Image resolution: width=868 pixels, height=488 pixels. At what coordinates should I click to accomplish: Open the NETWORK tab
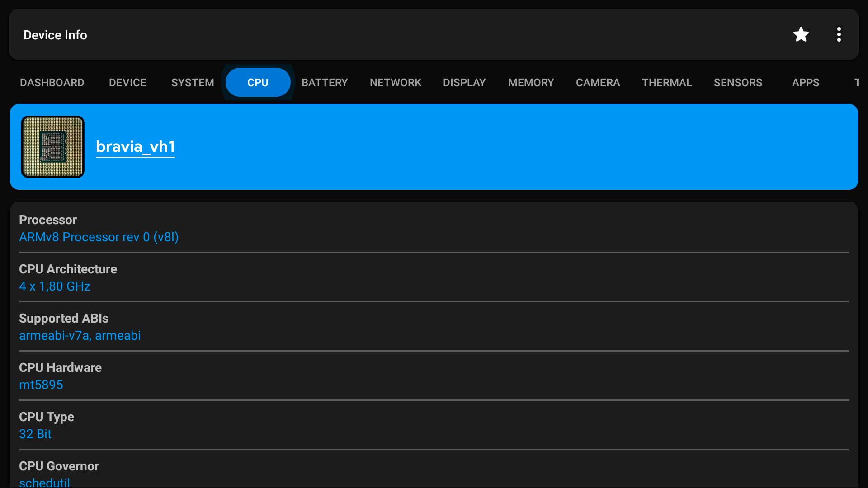pyautogui.click(x=395, y=82)
